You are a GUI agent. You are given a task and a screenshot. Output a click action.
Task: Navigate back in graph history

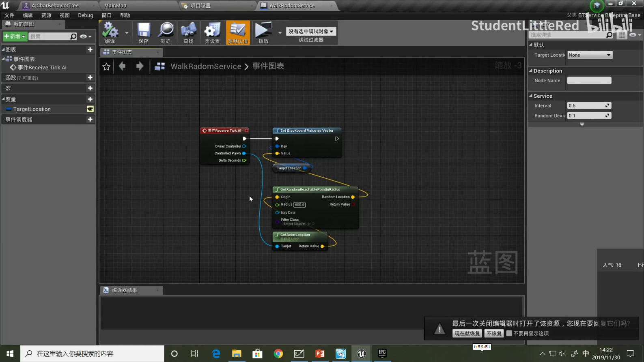122,66
